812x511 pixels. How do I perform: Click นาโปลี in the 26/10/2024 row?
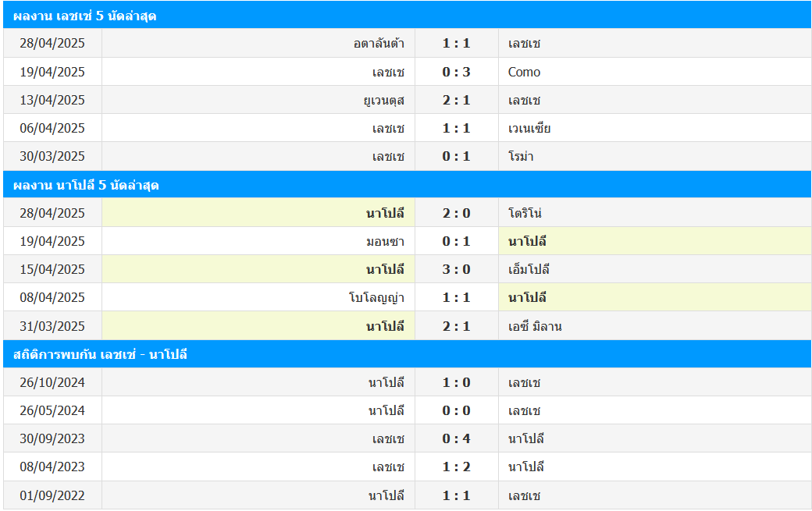pos(386,383)
